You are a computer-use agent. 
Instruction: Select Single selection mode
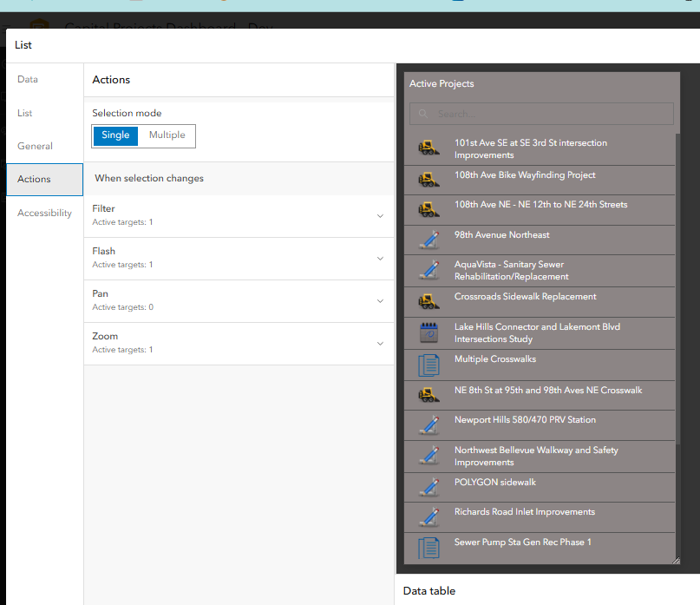[115, 135]
